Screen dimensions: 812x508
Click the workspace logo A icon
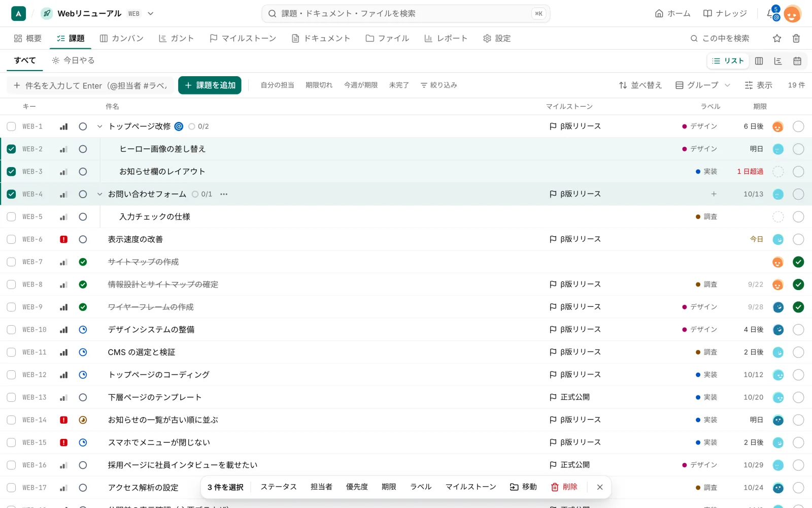click(18, 14)
